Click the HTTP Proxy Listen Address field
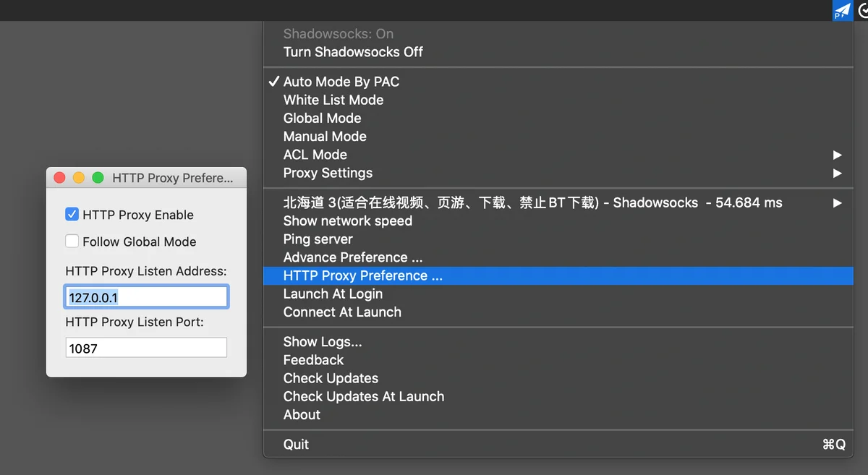868x475 pixels. 146,297
